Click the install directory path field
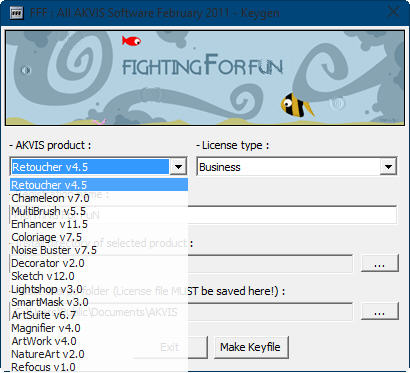 (x=181, y=264)
